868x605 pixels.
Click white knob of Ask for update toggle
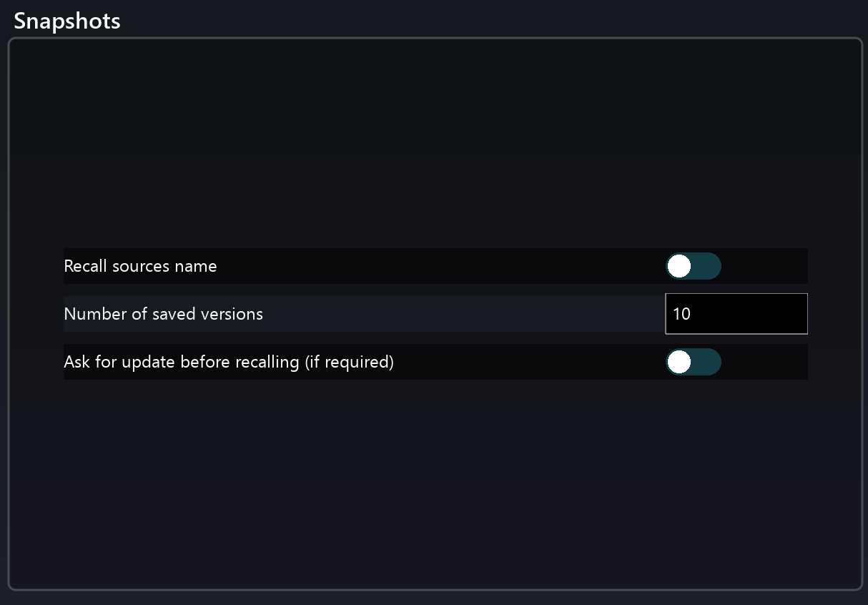(x=679, y=363)
